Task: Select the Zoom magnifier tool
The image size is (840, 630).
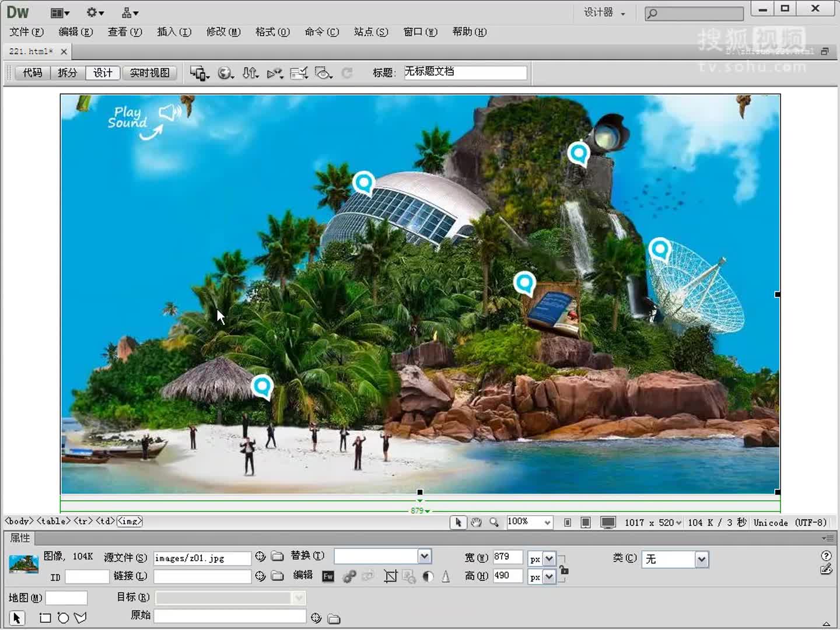Action: pyautogui.click(x=494, y=522)
